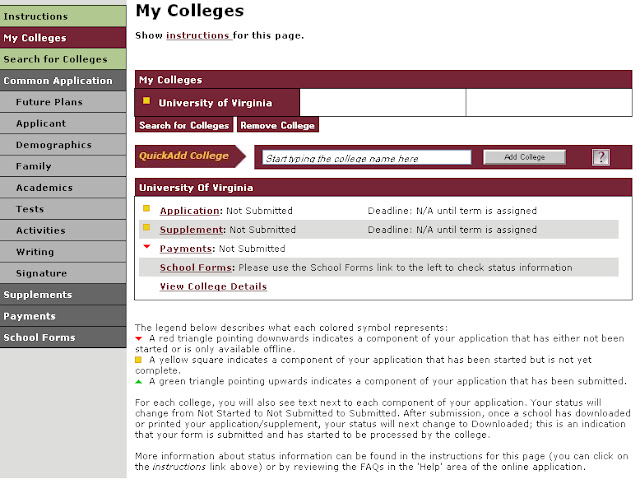This screenshot has width=640, height=484.
Task: Click yellow status square next to Supplement
Action: coord(146,229)
